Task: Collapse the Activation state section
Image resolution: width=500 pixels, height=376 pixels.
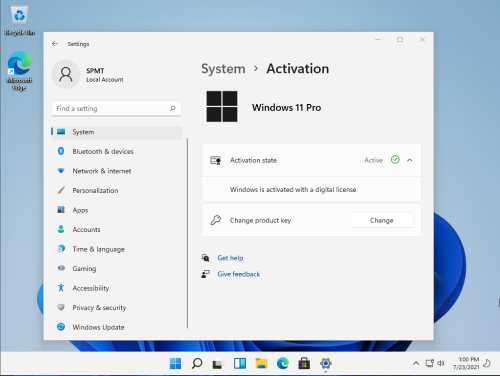Action: pos(410,160)
